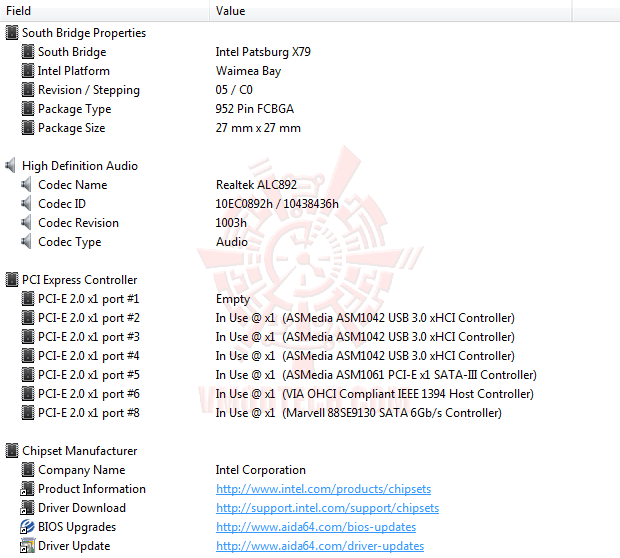Select the BIOS Upgrades field label
The image size is (620, 558).
coord(77,527)
